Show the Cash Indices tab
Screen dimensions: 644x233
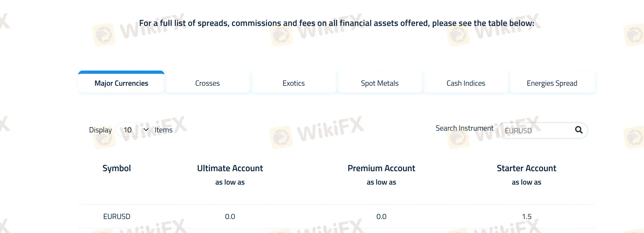pos(466,83)
